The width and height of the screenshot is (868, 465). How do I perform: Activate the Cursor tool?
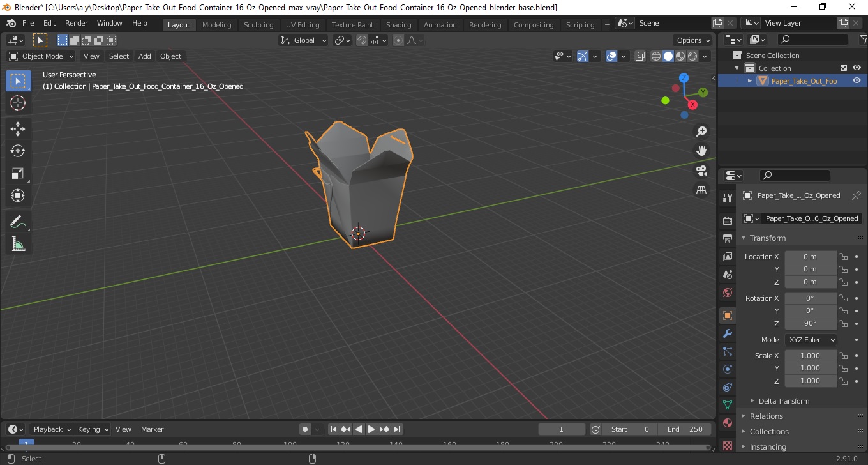pos(18,103)
